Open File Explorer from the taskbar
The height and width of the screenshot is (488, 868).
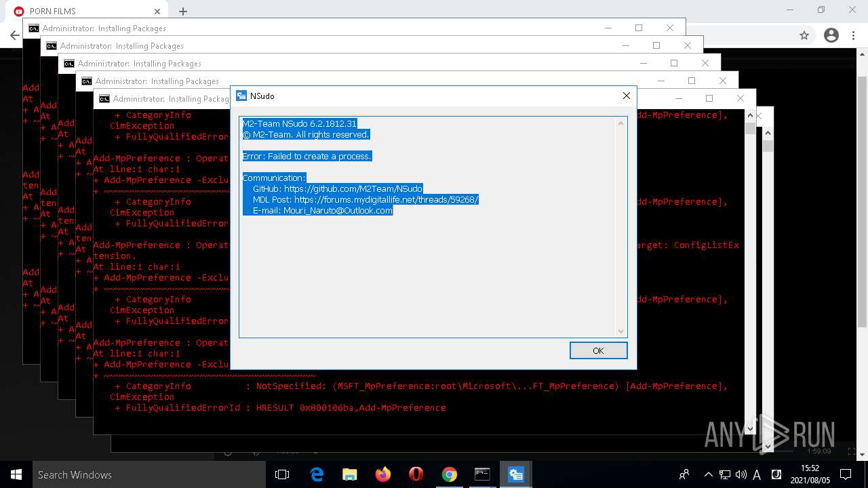[x=350, y=474]
